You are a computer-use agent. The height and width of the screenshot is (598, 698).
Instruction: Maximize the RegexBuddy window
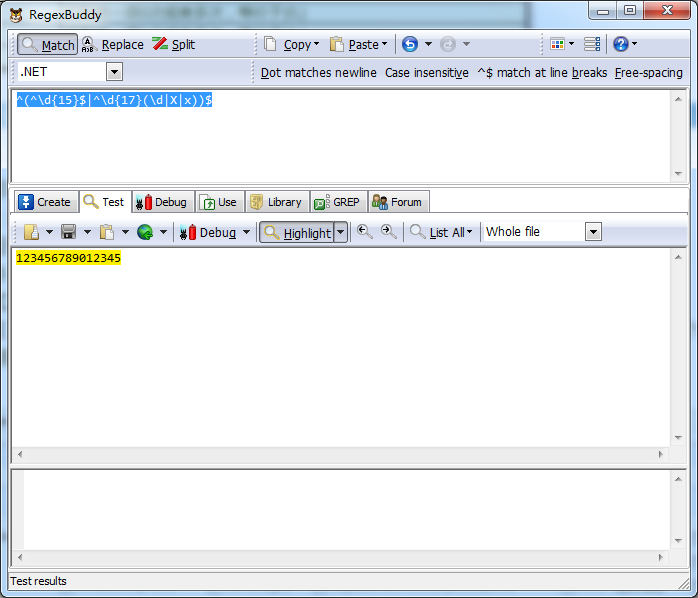[630, 10]
